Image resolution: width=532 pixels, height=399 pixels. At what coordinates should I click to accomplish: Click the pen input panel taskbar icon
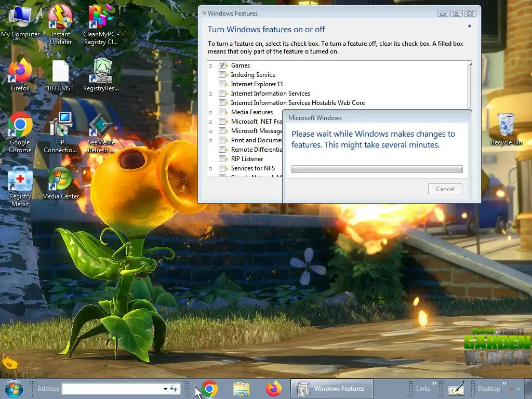click(456, 389)
